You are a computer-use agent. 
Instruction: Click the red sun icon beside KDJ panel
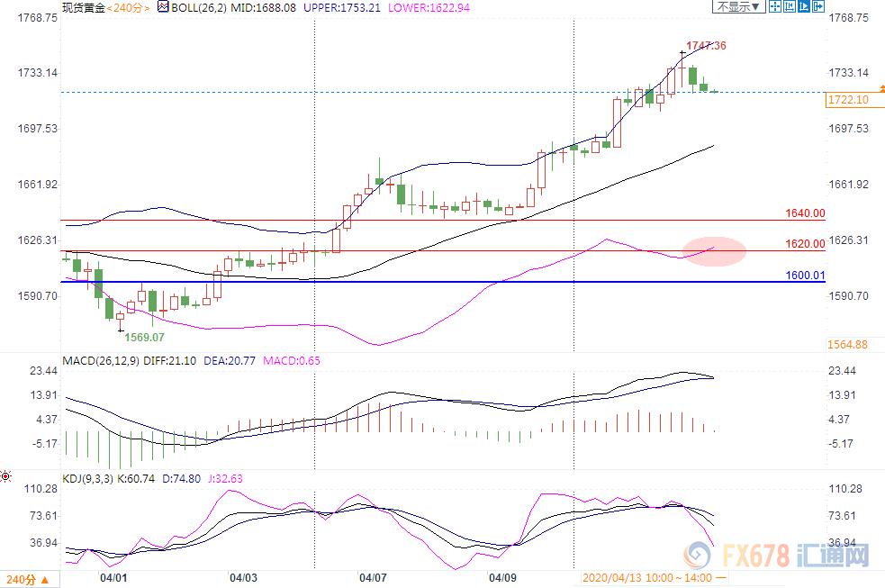coord(6,475)
